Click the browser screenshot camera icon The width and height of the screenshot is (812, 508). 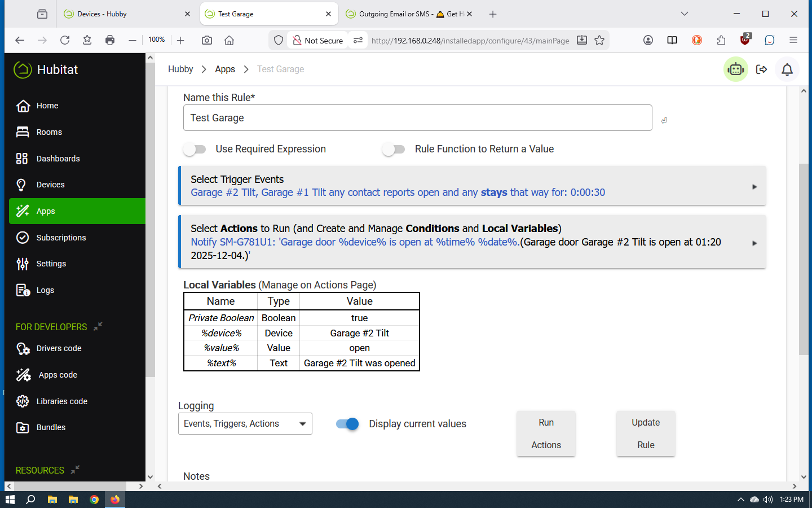[207, 40]
